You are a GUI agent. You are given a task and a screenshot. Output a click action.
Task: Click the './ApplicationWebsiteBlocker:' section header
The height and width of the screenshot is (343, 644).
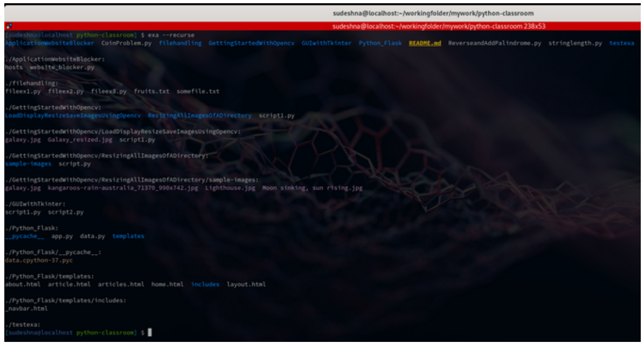[x=55, y=59]
